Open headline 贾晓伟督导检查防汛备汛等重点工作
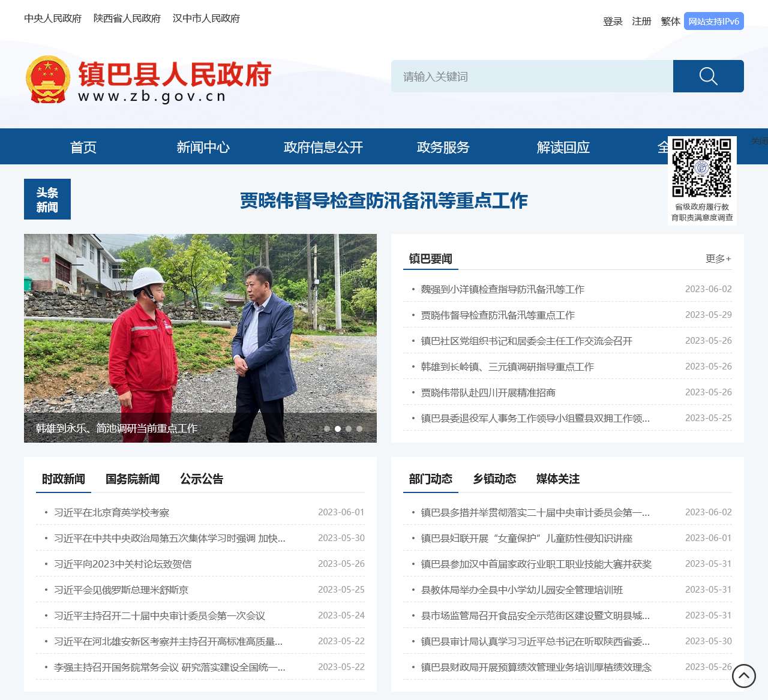This screenshot has height=700, width=768. click(x=383, y=200)
